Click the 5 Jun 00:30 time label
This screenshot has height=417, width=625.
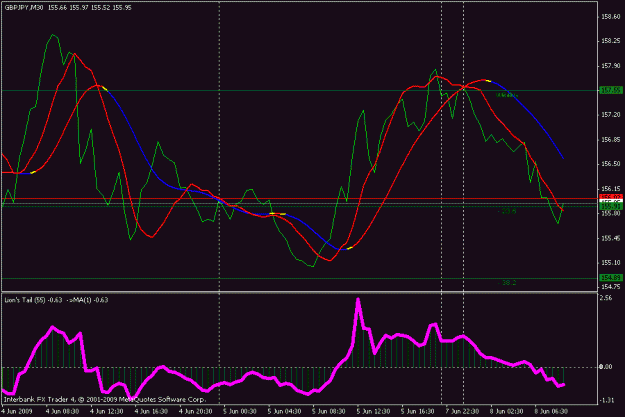point(240,411)
